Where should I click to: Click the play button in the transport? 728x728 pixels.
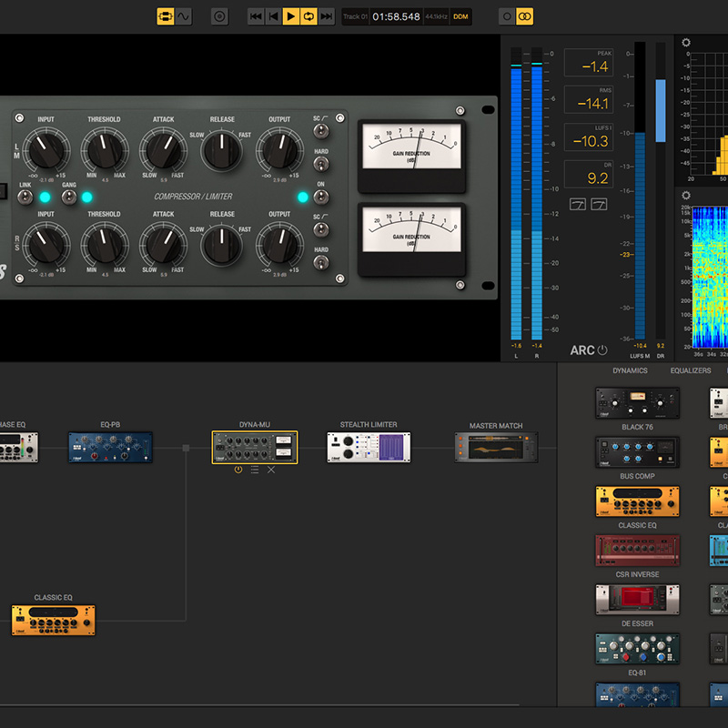[290, 16]
